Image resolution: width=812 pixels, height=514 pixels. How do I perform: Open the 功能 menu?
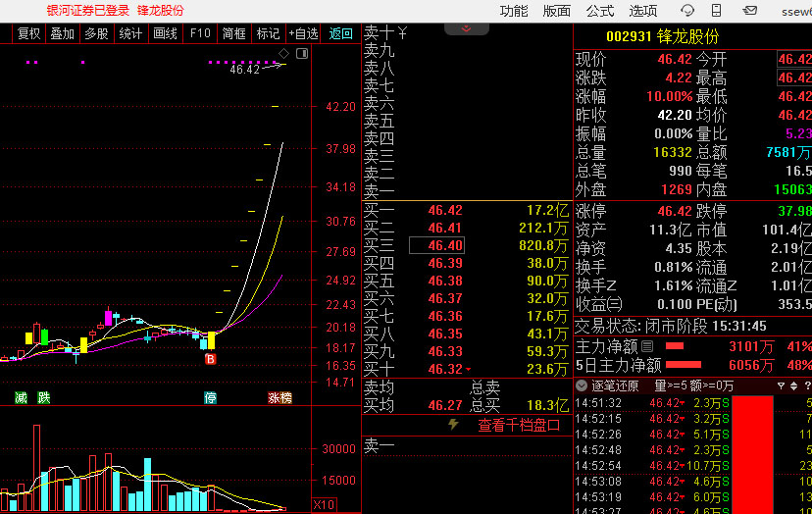pyautogui.click(x=514, y=11)
